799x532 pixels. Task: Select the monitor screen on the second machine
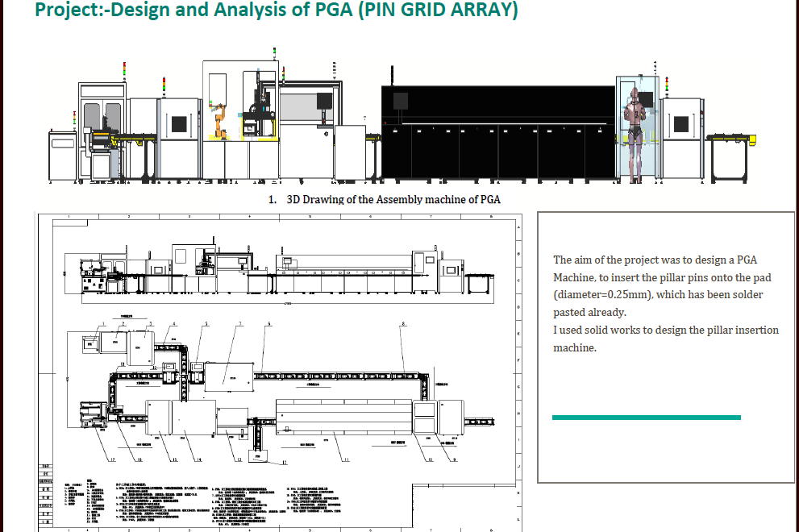[x=181, y=123]
